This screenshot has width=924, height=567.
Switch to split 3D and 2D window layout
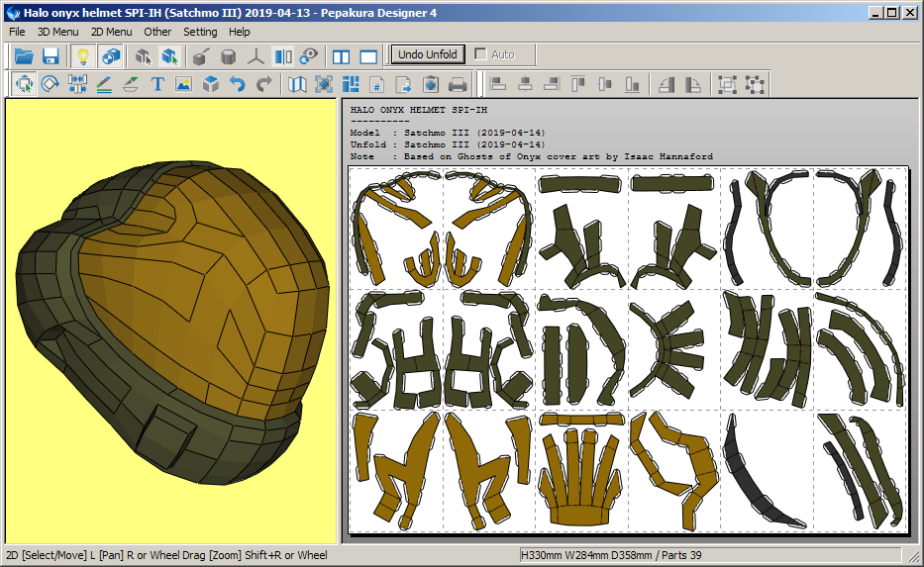coord(342,56)
